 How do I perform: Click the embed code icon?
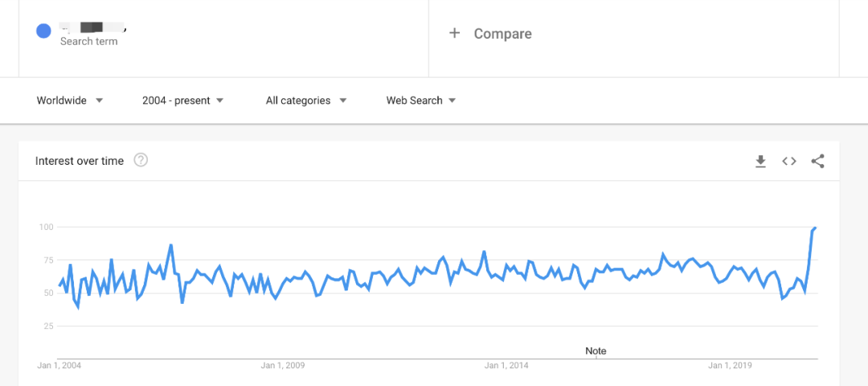tap(789, 162)
